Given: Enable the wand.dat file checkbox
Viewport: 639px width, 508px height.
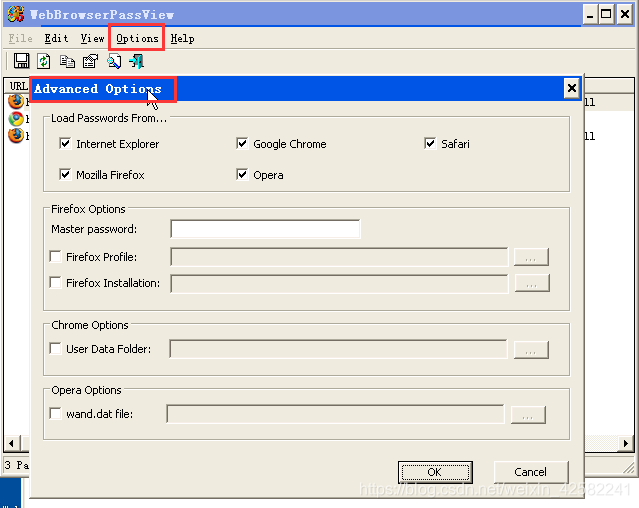Looking at the screenshot, I should (55, 413).
